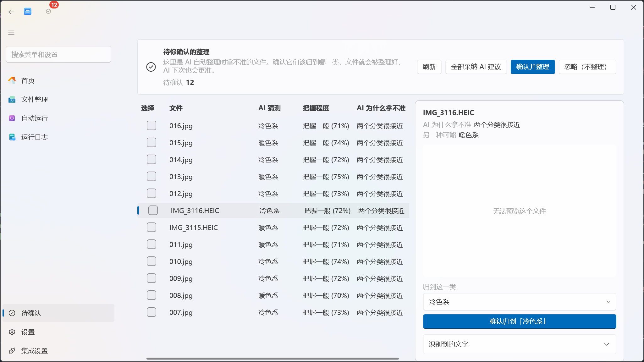This screenshot has height=362, width=644.
Task: Click the 文件整理 sidebar icon
Action: tap(12, 99)
